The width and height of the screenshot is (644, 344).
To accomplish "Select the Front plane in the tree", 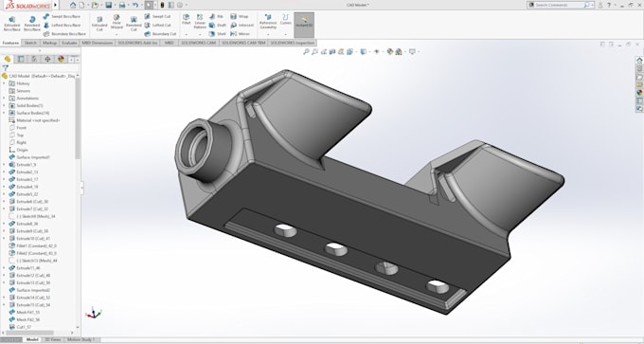I will point(17,128).
